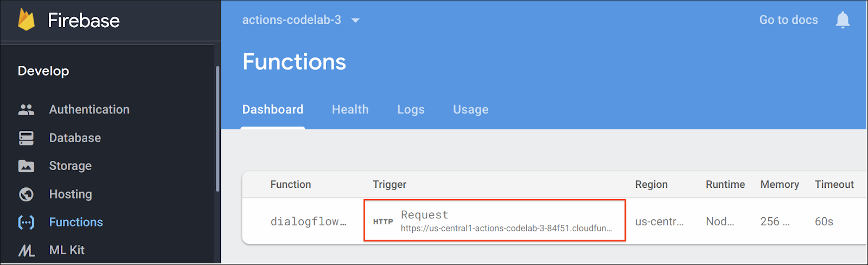Click the ML Kit icon

coord(26,250)
